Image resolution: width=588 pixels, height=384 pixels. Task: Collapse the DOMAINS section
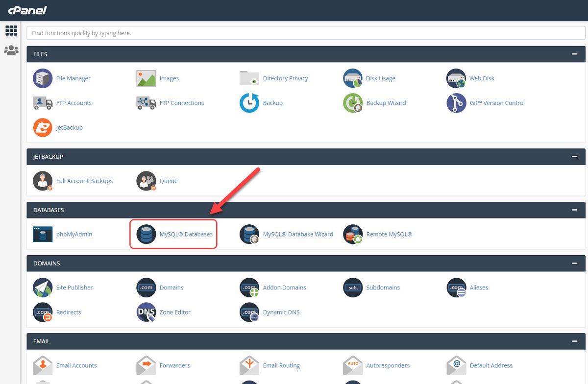point(574,263)
